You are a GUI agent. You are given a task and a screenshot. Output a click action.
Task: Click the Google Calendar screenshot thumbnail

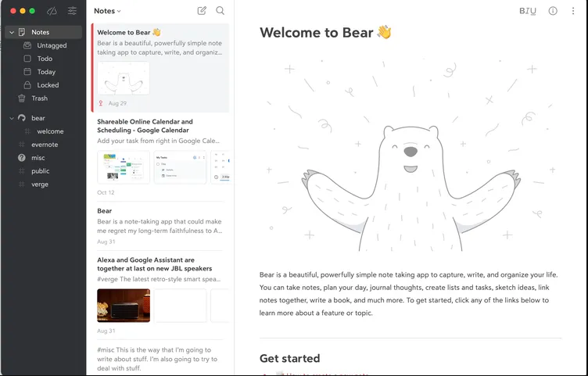click(124, 167)
